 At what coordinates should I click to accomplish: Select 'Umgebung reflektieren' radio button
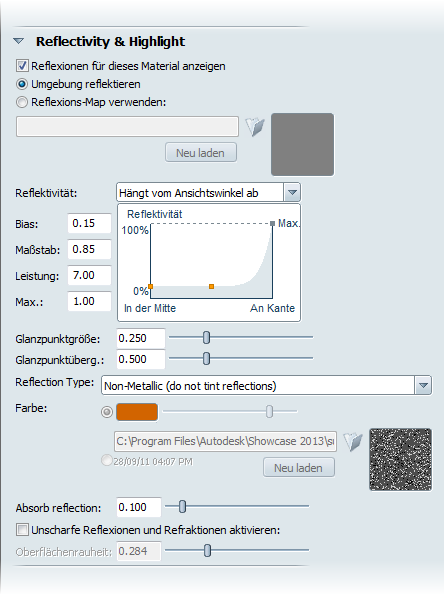point(22,84)
